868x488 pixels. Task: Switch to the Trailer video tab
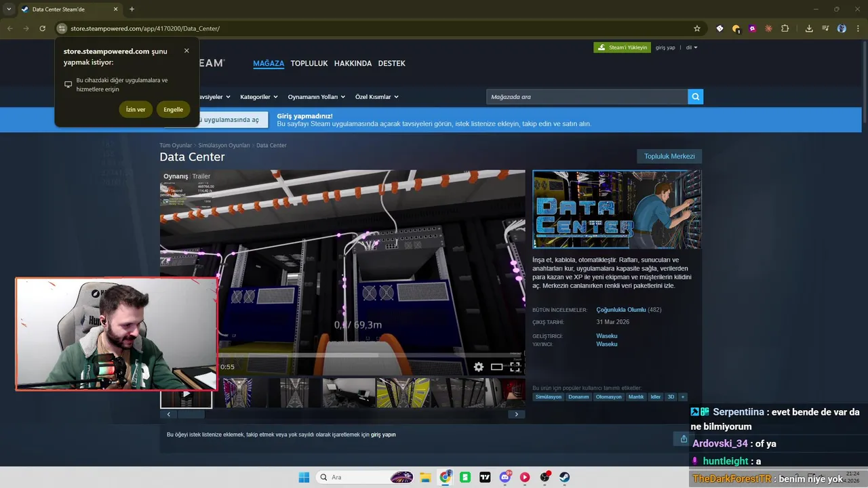201,176
